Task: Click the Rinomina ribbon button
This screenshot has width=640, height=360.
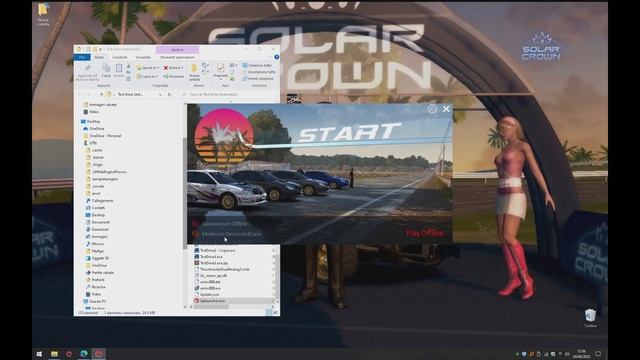Action: (174, 76)
